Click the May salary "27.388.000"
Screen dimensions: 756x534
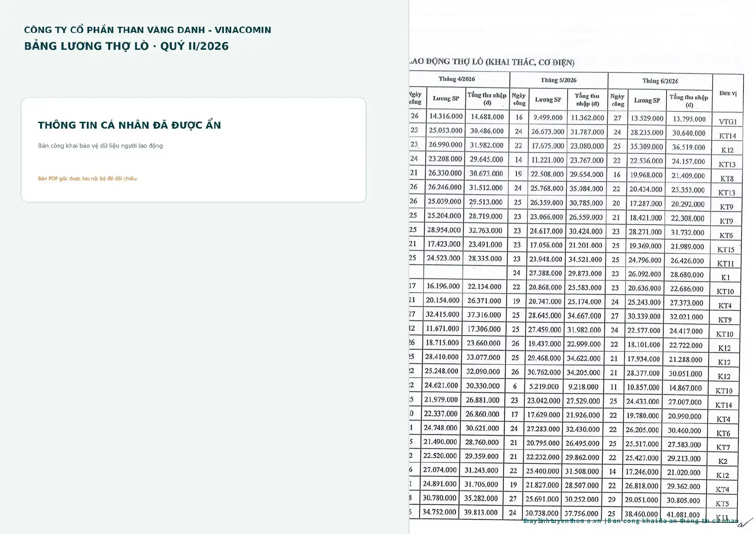[x=546, y=273]
